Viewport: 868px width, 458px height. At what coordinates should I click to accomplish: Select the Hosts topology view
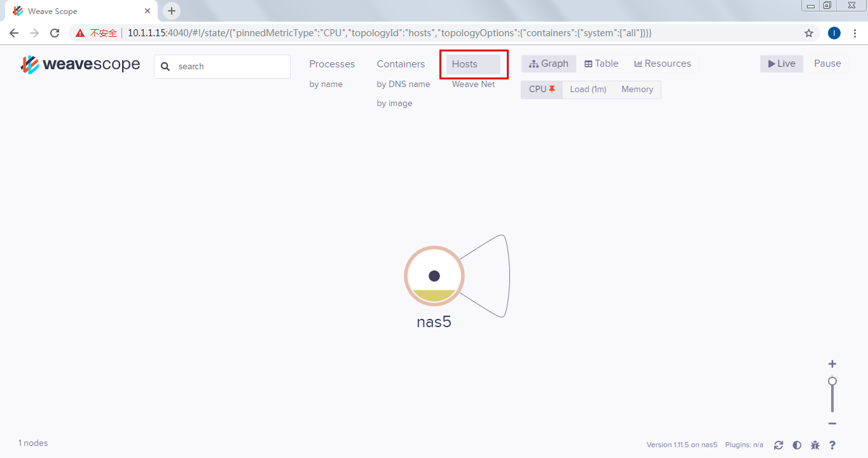click(x=473, y=64)
